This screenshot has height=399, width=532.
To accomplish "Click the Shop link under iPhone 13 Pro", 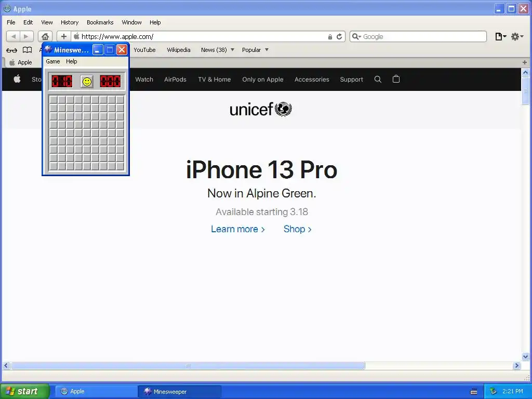I will click(298, 229).
